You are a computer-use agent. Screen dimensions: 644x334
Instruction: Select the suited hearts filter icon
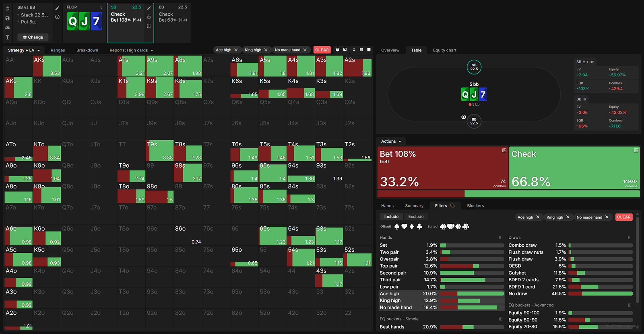pos(451,227)
